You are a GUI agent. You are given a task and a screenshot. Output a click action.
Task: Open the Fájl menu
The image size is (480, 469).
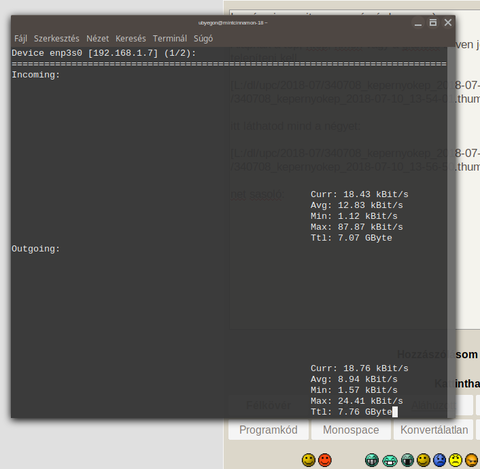pos(21,39)
